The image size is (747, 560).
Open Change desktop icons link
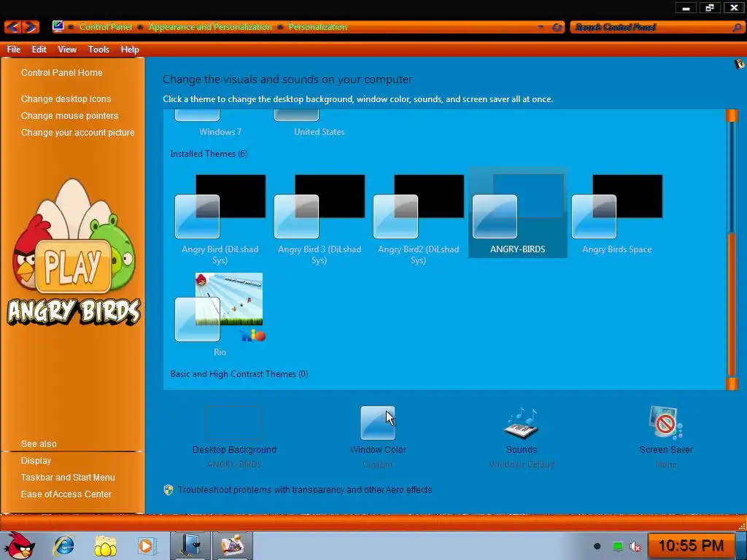(x=66, y=98)
